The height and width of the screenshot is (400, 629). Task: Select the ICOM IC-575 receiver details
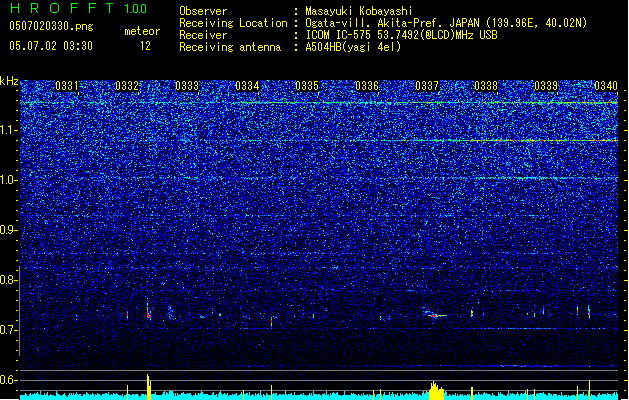(401, 35)
